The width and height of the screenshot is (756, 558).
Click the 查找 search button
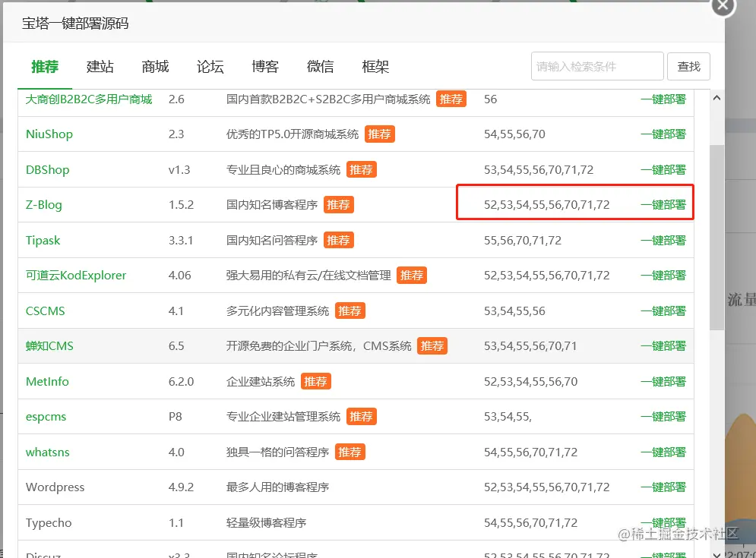pos(688,67)
